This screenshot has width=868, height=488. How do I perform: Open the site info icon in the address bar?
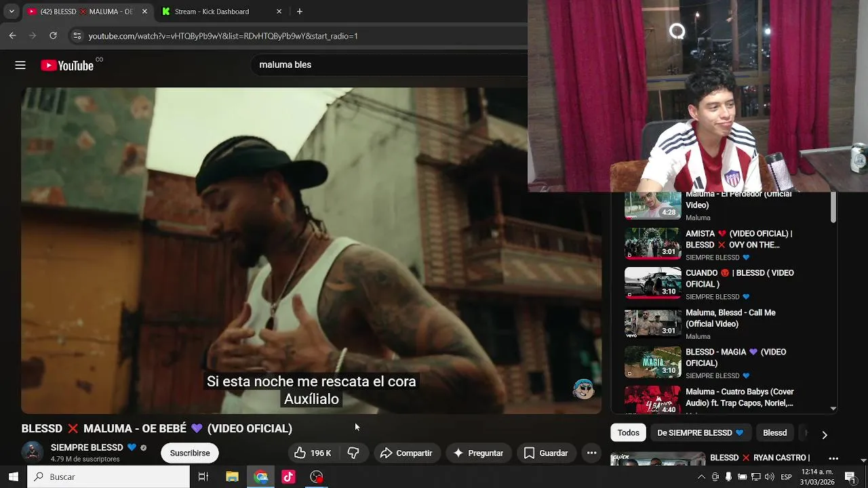click(x=77, y=36)
